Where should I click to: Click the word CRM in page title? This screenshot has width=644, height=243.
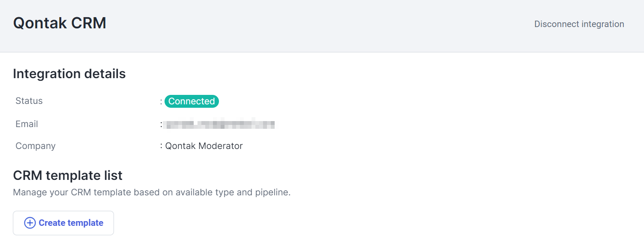(89, 23)
